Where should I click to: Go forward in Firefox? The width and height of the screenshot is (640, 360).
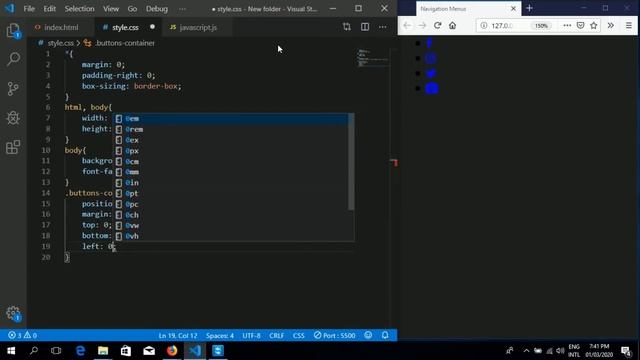pos(422,25)
